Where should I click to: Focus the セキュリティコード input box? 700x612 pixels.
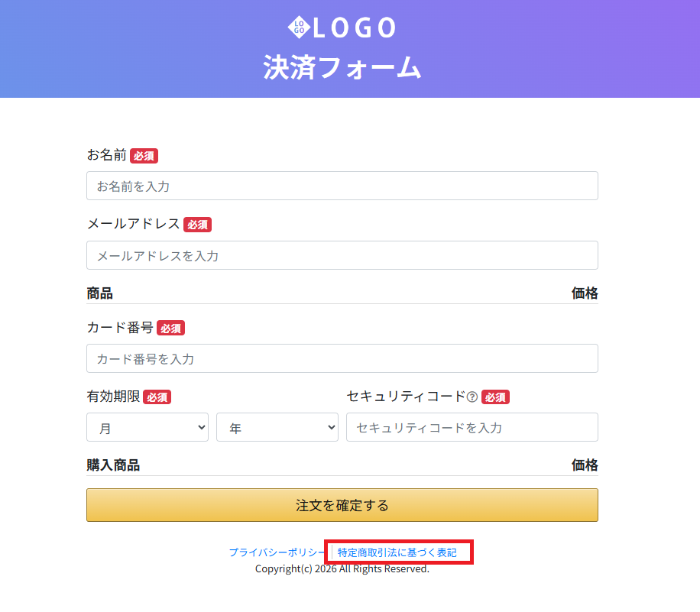pos(472,428)
